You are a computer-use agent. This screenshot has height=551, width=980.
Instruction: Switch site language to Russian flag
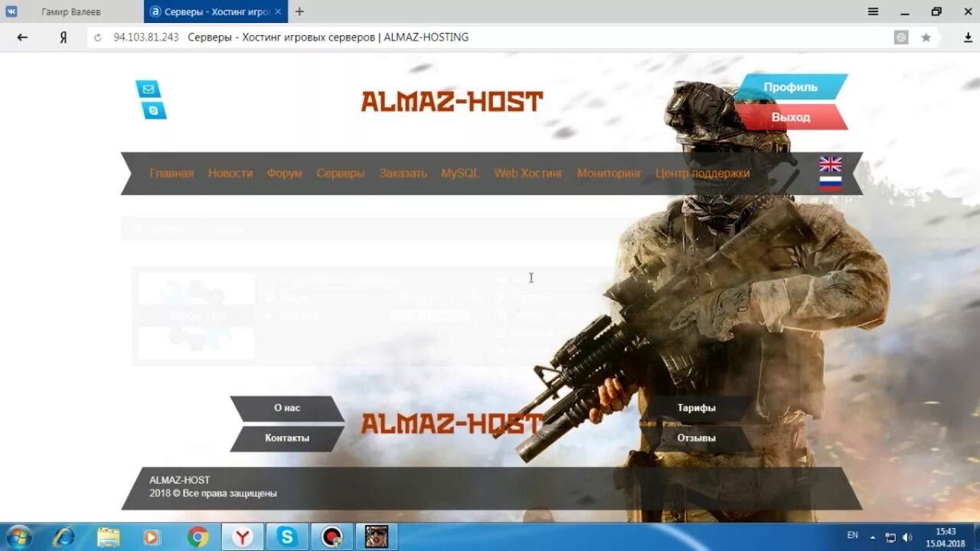831,184
